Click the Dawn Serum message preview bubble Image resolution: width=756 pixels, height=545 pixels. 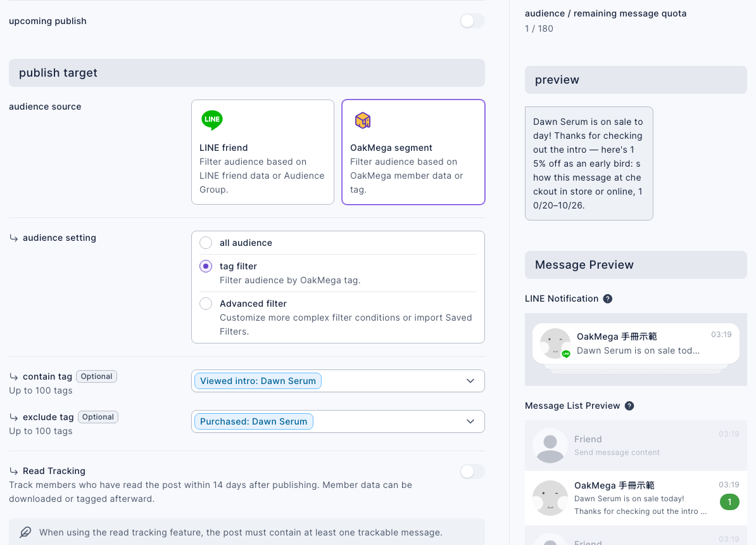pyautogui.click(x=589, y=163)
